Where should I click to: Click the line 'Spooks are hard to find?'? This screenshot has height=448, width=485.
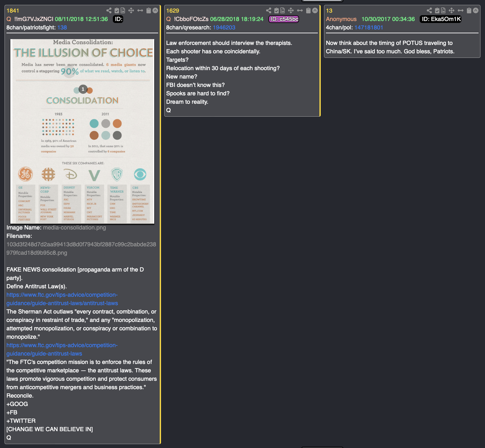[198, 93]
